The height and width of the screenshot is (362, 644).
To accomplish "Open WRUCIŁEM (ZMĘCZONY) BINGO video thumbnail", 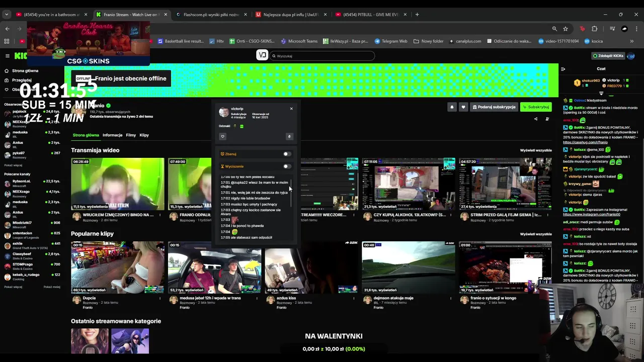I will point(118,184).
